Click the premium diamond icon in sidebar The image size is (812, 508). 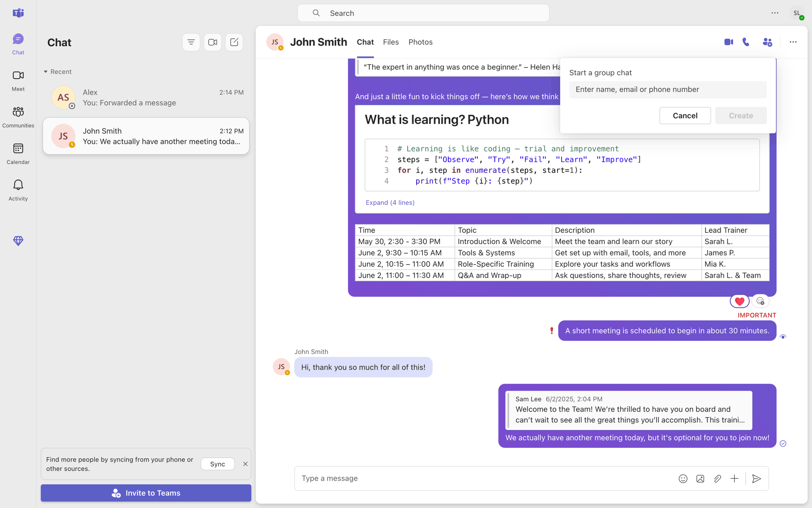(18, 240)
